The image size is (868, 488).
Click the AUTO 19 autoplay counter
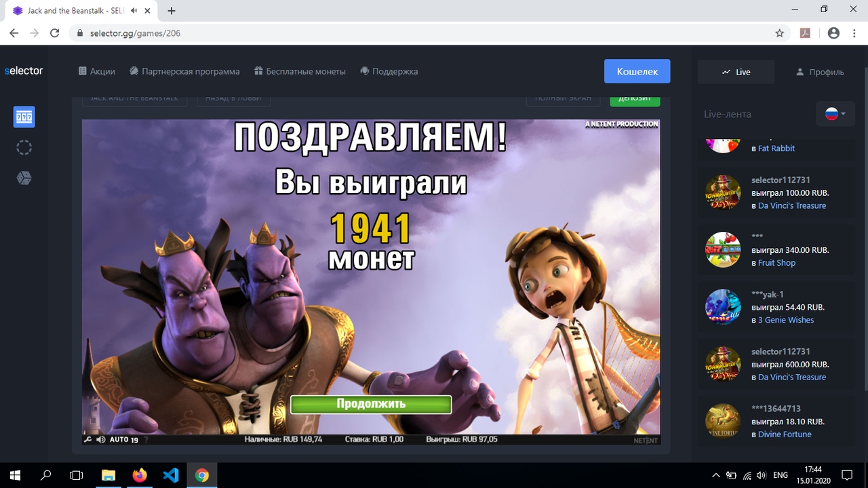tap(123, 439)
